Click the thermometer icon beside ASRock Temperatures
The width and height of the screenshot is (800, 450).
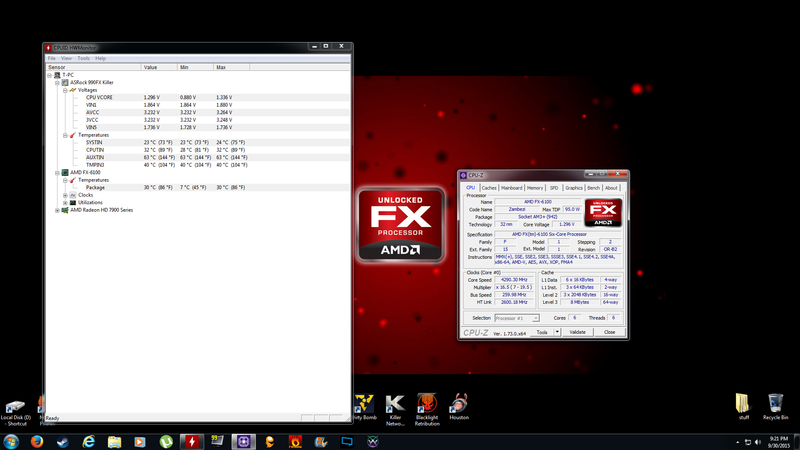click(73, 135)
